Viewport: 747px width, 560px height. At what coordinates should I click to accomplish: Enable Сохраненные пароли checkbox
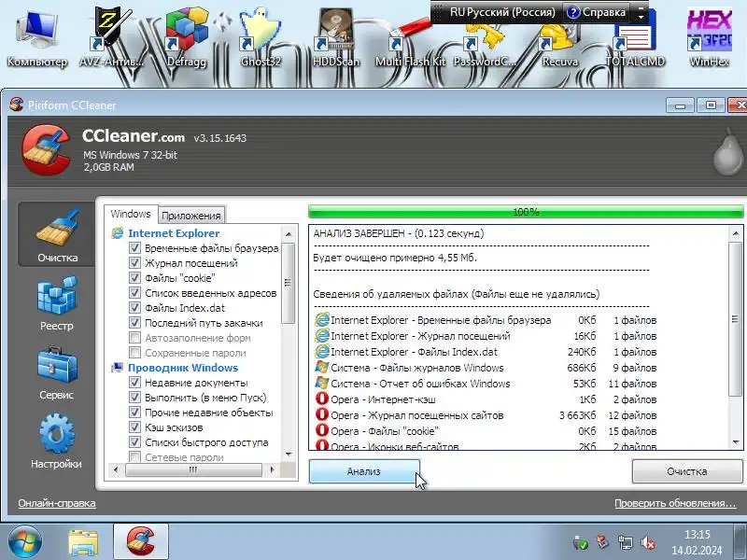tap(134, 353)
